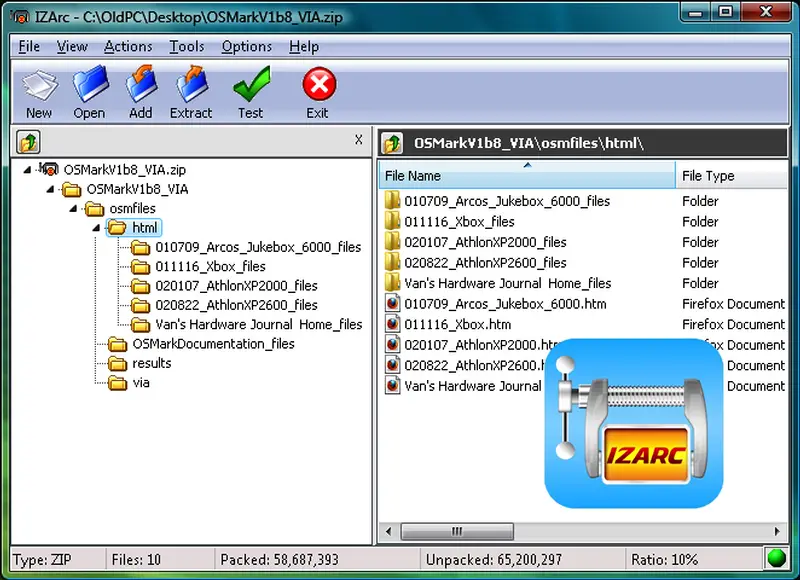Image resolution: width=800 pixels, height=580 pixels.
Task: Click Firefox icon of 010709_Arcos_Jukebox_6000.htm
Action: tap(392, 304)
